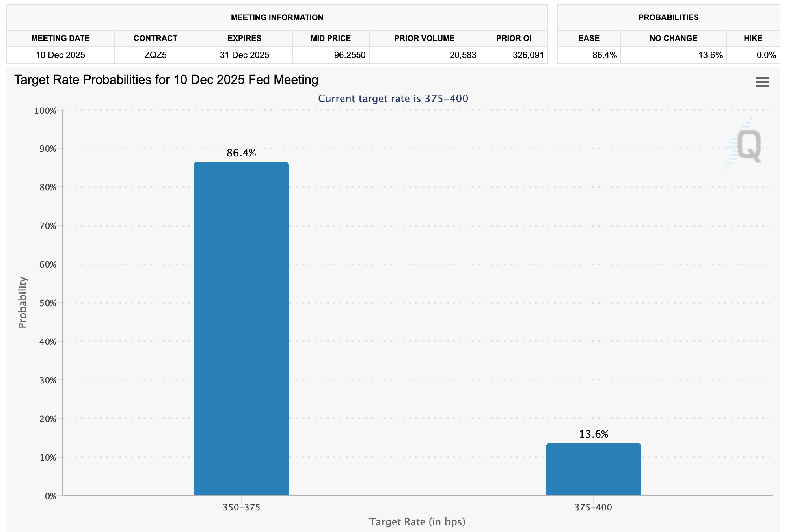Click the 13.6% bar data label
The height and width of the screenshot is (532, 797).
click(593, 434)
